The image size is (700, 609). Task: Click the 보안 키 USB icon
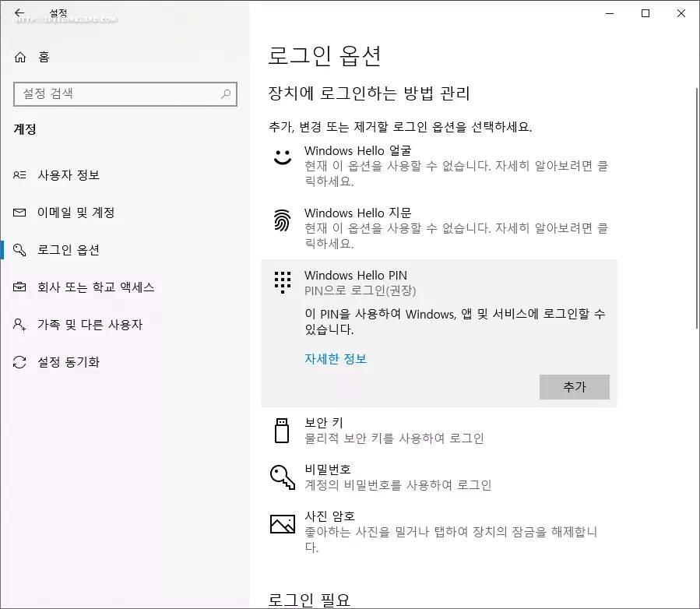pyautogui.click(x=282, y=431)
